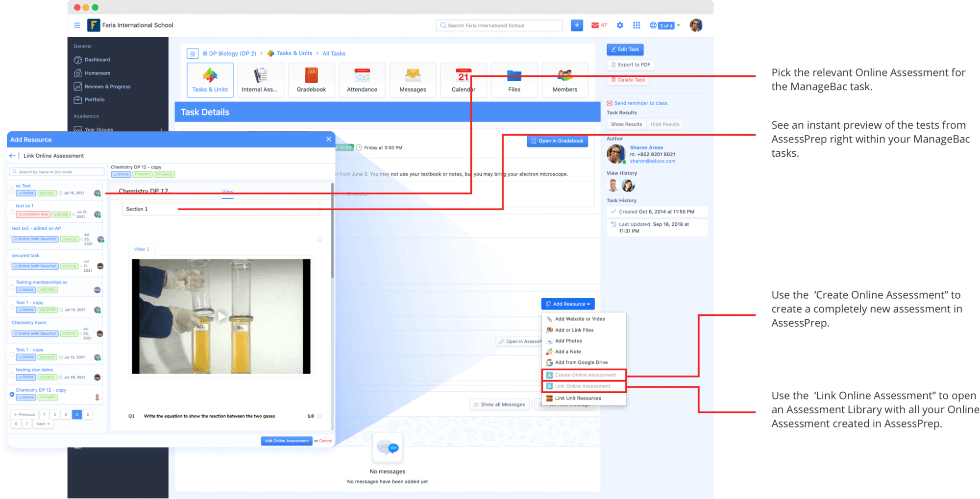Open the Attendance icon tile
The width and height of the screenshot is (980, 499).
(362, 80)
